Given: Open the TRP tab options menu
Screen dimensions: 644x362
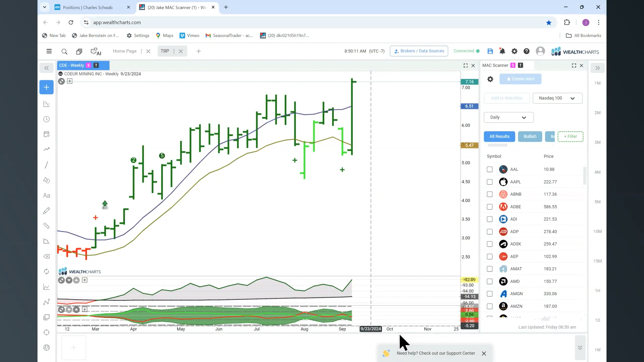Looking at the screenshot, I should click(x=174, y=51).
